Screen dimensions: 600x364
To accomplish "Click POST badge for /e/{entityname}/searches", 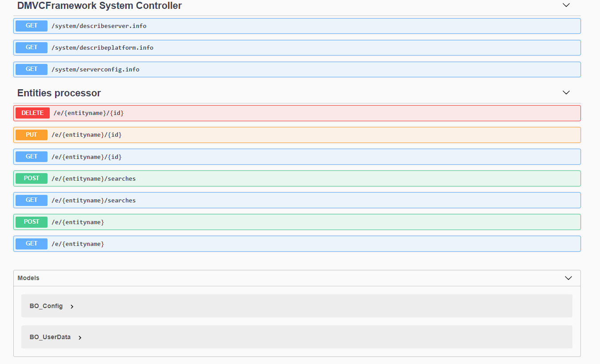I will click(x=32, y=178).
